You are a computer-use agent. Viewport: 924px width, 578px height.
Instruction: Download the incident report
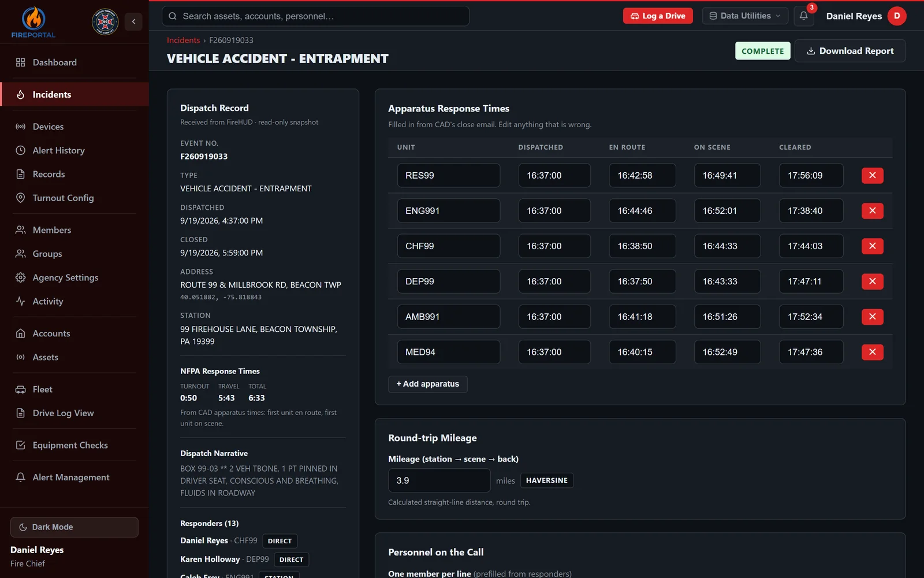(850, 51)
